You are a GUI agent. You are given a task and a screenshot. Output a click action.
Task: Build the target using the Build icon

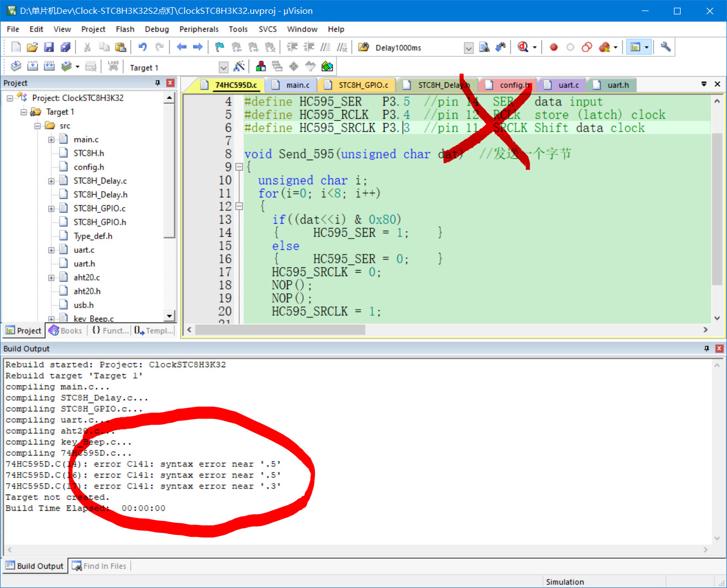point(33,67)
